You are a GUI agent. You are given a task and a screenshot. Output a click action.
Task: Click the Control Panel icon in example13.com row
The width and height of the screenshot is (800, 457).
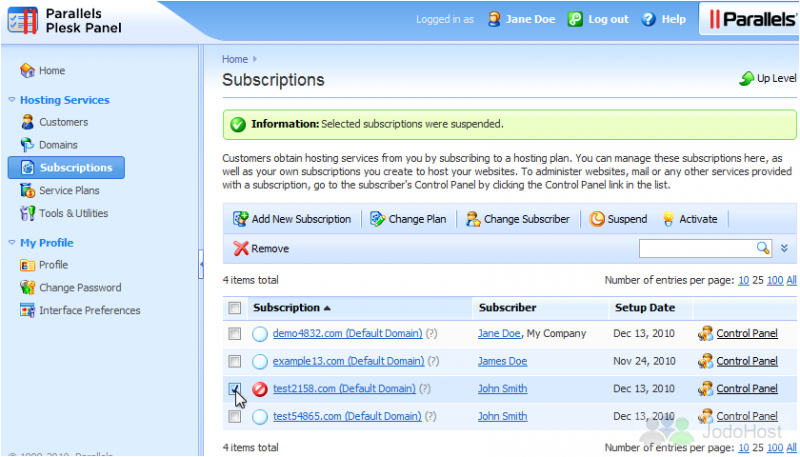click(x=705, y=361)
